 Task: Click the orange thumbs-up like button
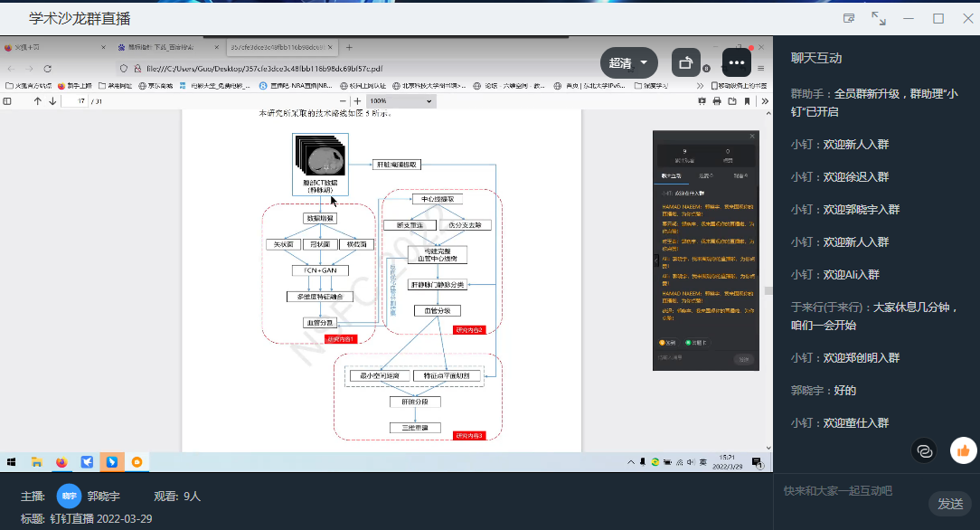pos(963,450)
